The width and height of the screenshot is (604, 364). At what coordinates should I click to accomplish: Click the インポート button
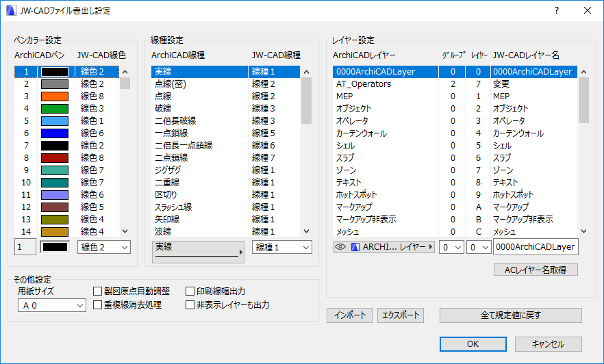[350, 315]
